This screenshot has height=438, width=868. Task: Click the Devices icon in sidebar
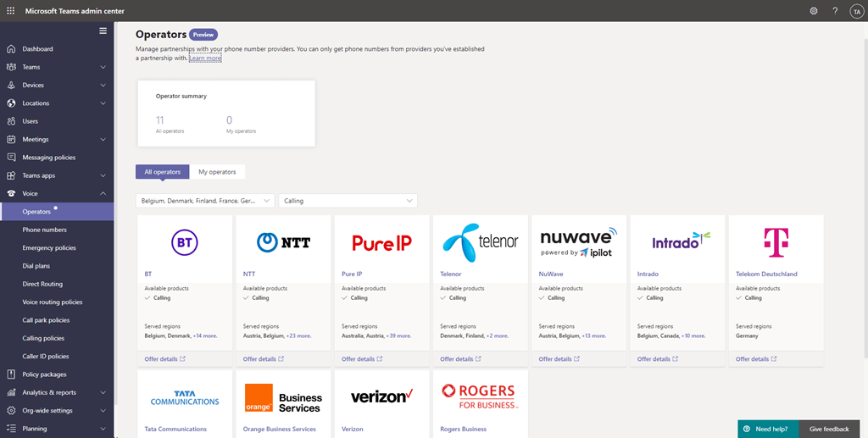11,86
